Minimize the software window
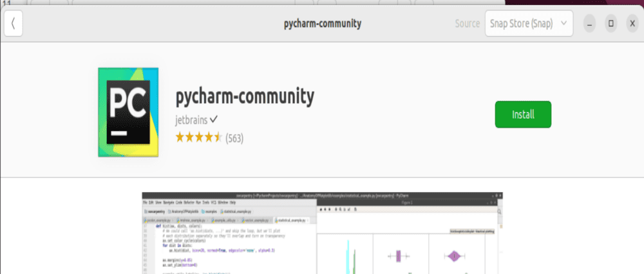Image resolution: width=644 pixels, height=274 pixels. (589, 24)
